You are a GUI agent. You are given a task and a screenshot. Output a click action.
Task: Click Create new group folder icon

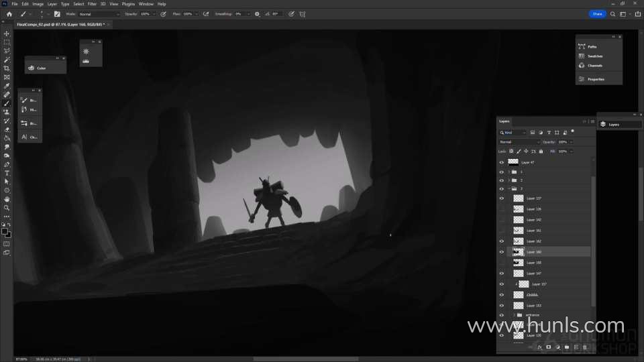567,347
